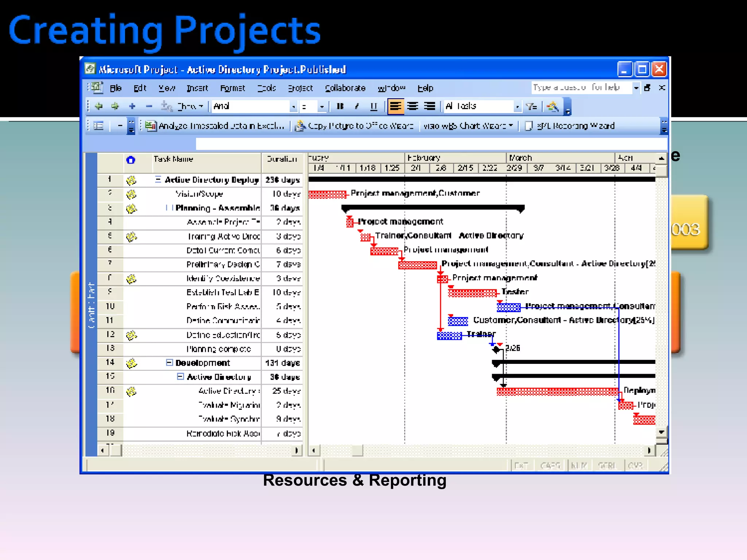This screenshot has height=560, width=747.
Task: Click the note indicator icon in Vision/Scope row
Action: (131, 194)
